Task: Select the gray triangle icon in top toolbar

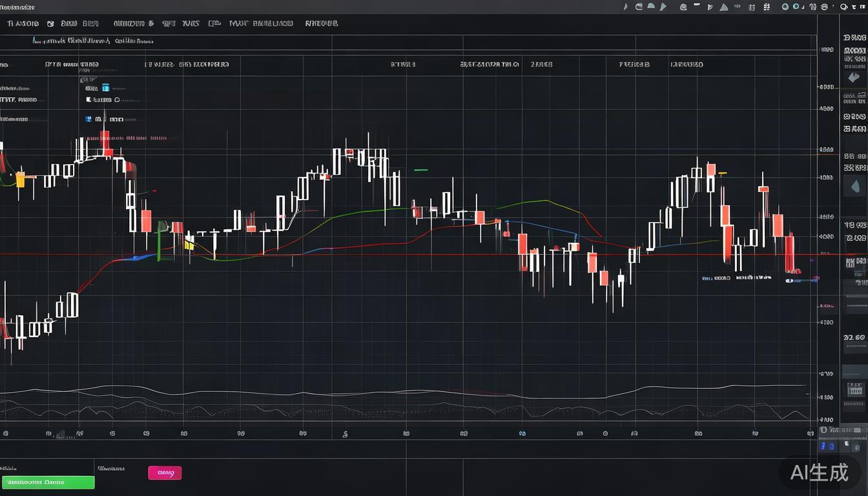Action: pos(724,7)
